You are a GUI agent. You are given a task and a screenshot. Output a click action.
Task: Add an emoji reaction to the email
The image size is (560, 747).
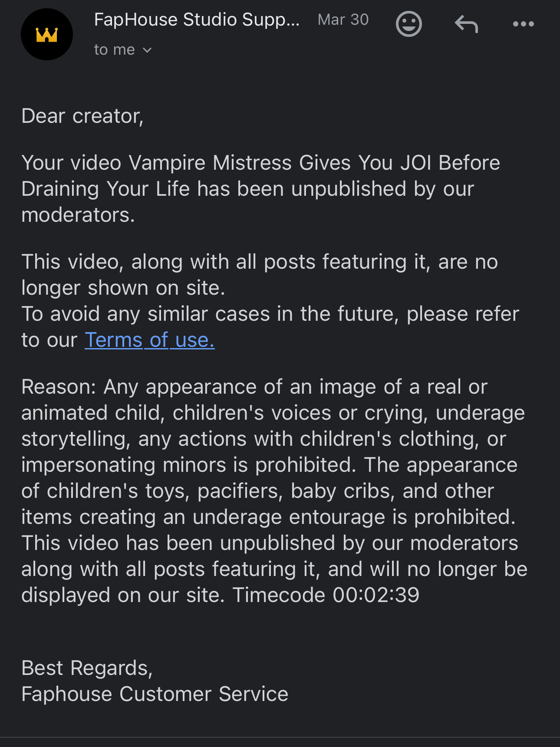pos(408,24)
